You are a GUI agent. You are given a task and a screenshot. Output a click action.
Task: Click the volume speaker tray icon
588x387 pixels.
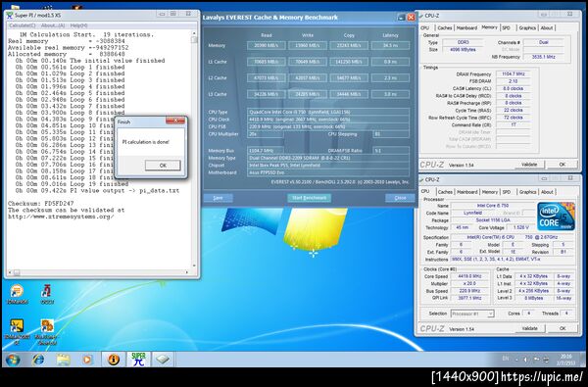[x=525, y=360]
